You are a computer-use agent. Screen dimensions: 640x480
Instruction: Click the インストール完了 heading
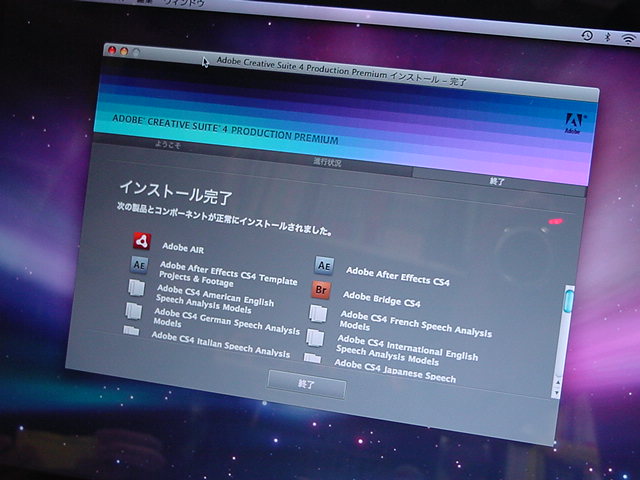(x=176, y=193)
